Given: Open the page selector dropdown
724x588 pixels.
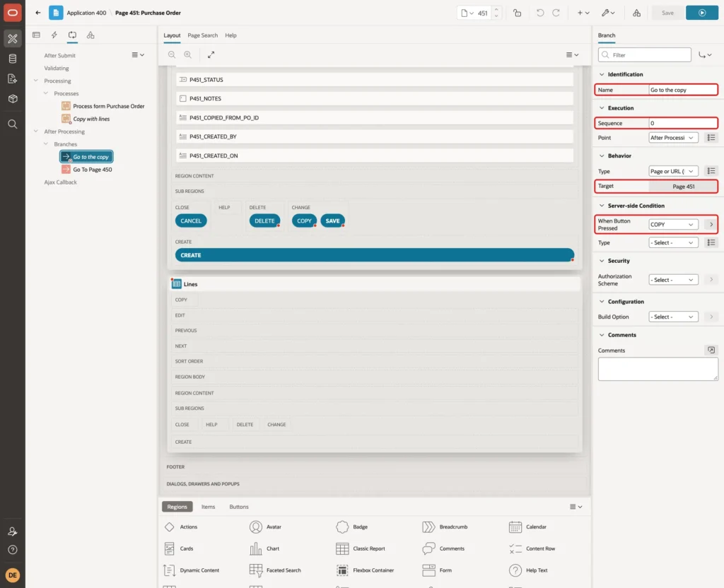Looking at the screenshot, I should click(467, 13).
